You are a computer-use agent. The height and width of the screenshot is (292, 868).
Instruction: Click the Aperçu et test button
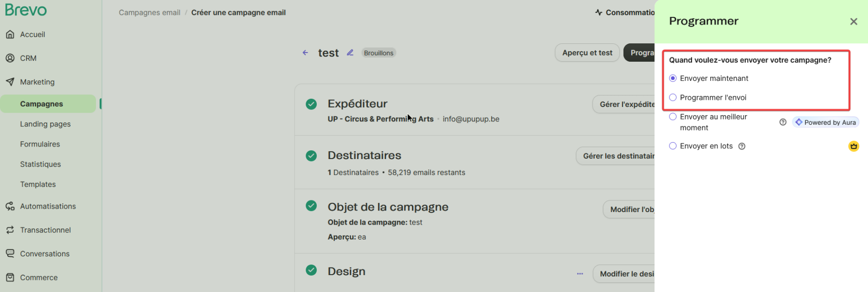[x=587, y=53]
